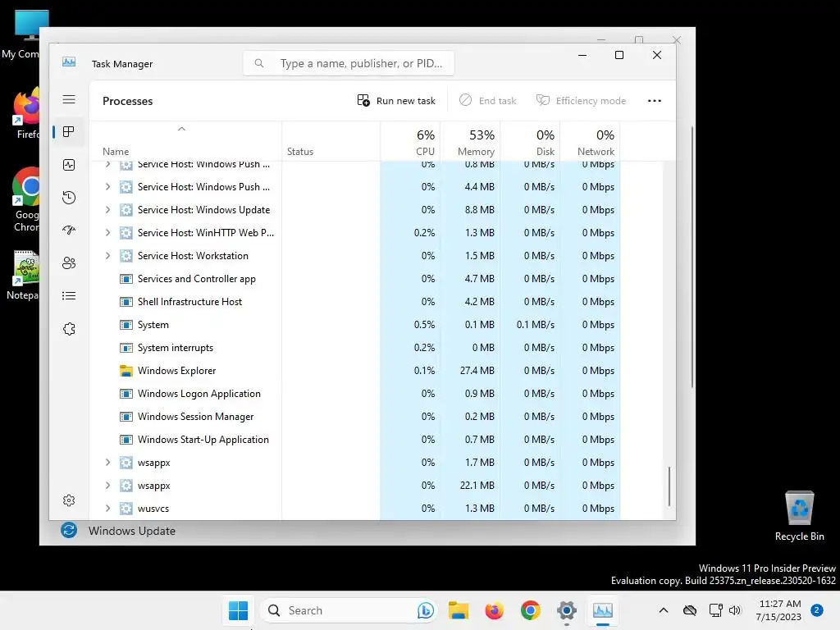The height and width of the screenshot is (630, 840).
Task: Expand Service Host: WinHTTP Web P... row
Action: pyautogui.click(x=107, y=232)
